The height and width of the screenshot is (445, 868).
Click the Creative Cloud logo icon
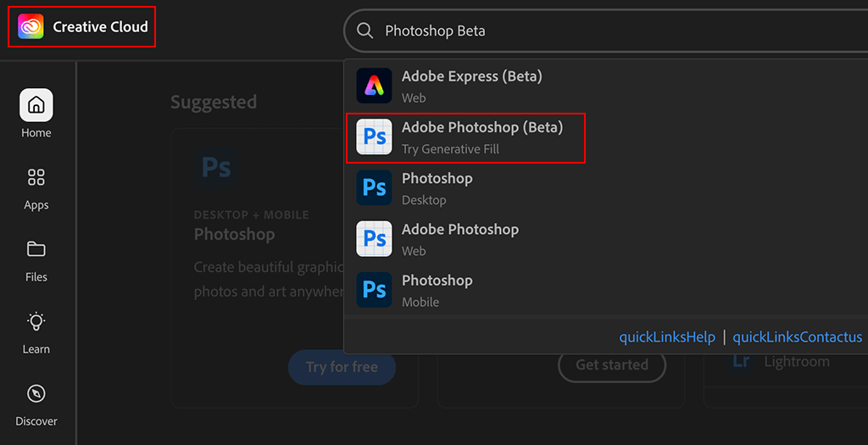pos(31,27)
